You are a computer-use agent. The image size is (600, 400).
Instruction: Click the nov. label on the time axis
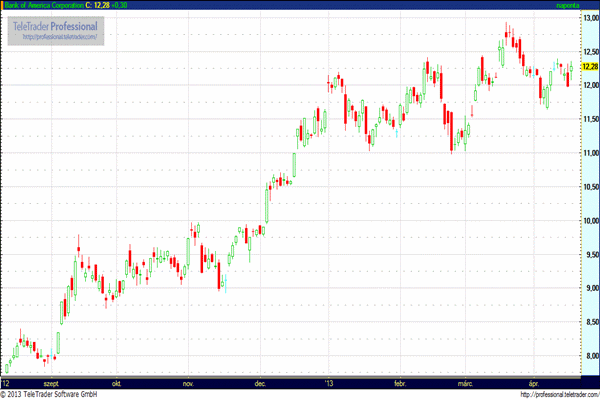pos(188,383)
